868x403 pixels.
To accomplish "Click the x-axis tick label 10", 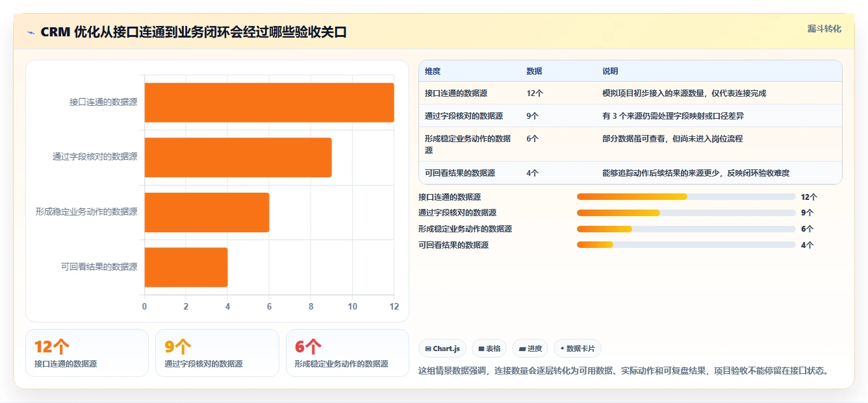I will [352, 307].
